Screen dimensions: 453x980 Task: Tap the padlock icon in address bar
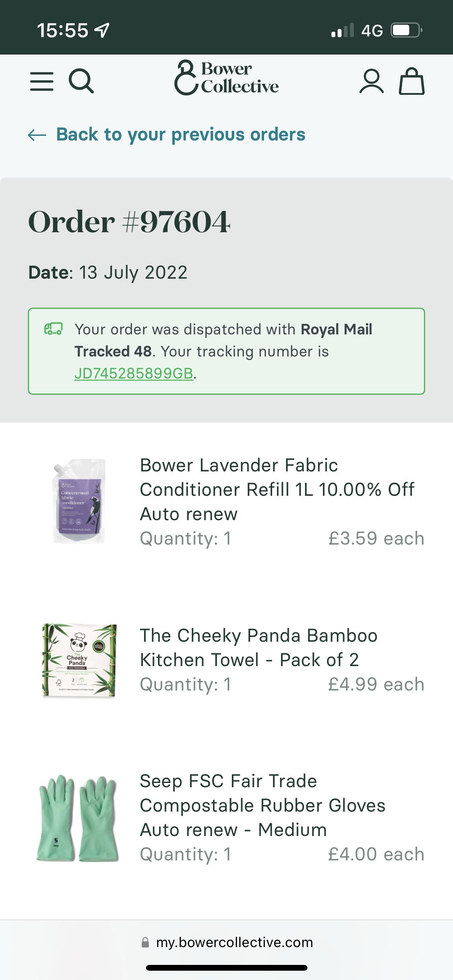(146, 942)
